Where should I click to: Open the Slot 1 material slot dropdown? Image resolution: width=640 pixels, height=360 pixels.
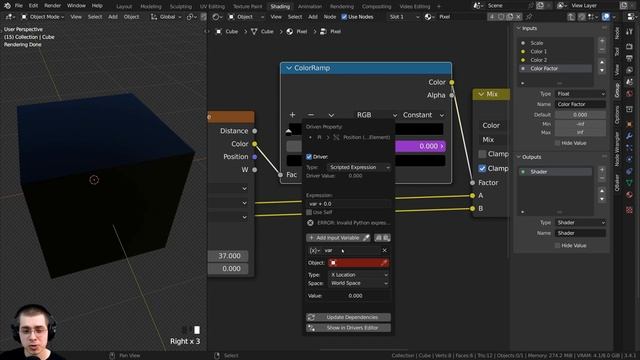coord(404,17)
